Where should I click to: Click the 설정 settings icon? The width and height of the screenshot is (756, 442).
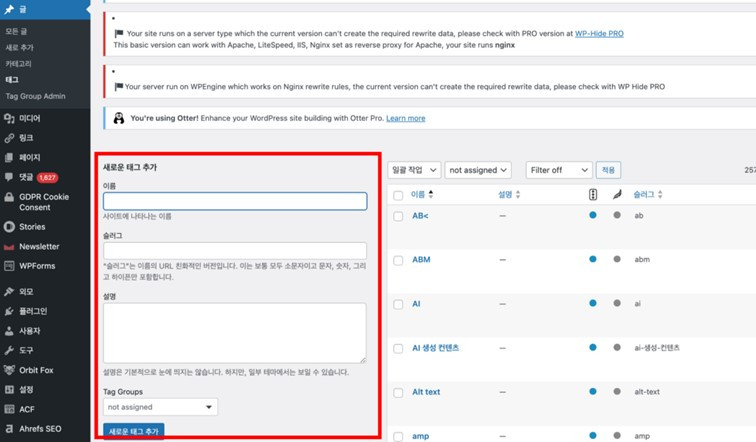point(9,389)
